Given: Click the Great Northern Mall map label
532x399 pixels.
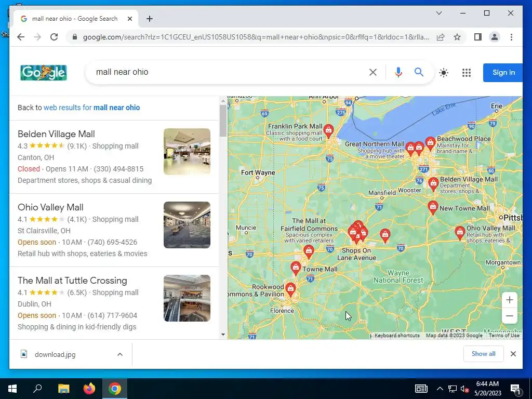Looking at the screenshot, I should pos(375,144).
